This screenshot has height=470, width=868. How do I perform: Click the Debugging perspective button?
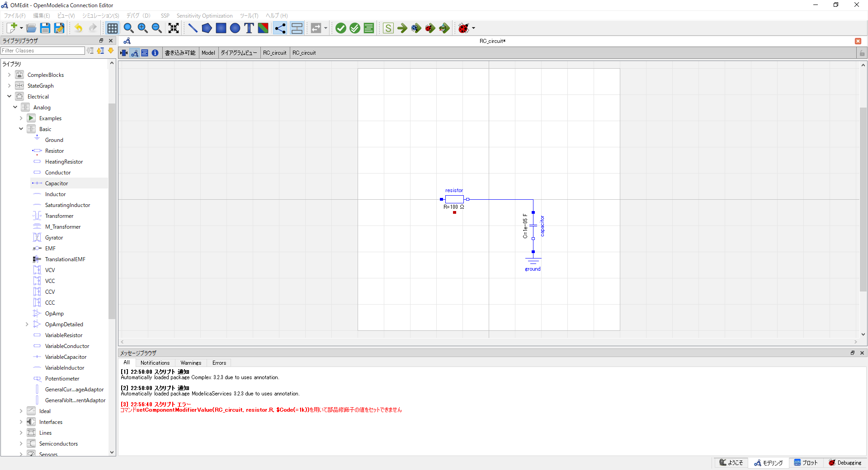844,462
